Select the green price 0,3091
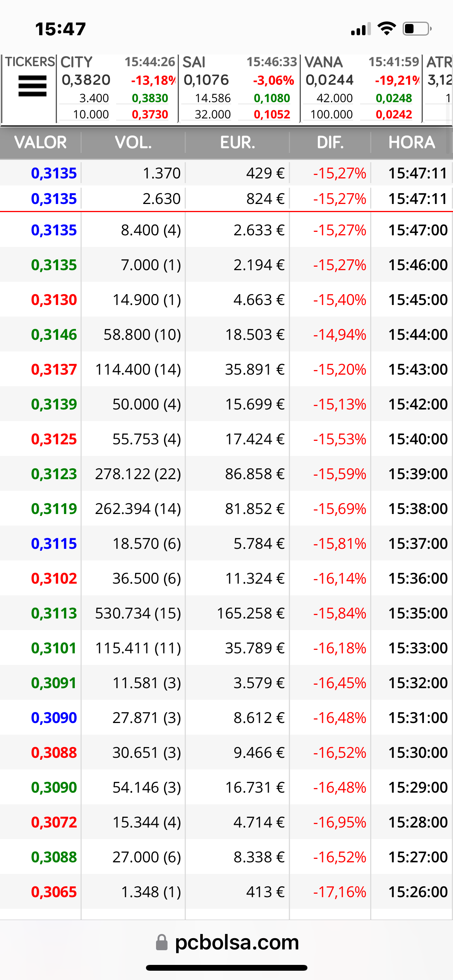The height and width of the screenshot is (980, 453). tap(54, 683)
